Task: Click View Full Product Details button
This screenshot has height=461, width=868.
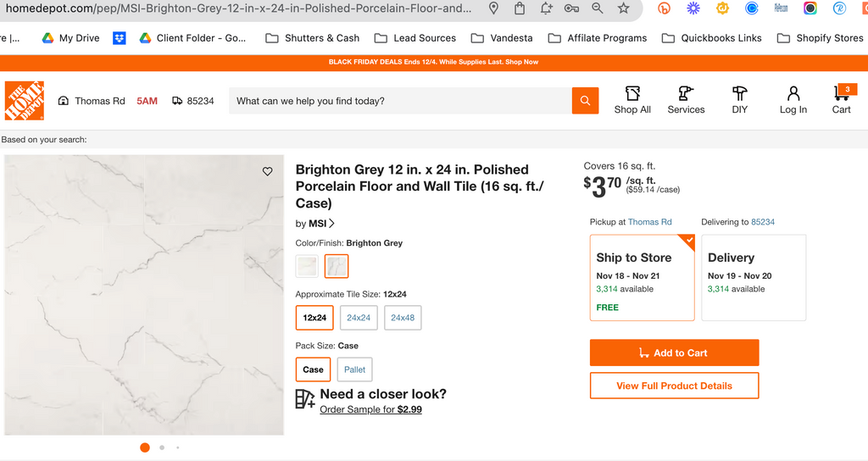Action: (x=674, y=386)
